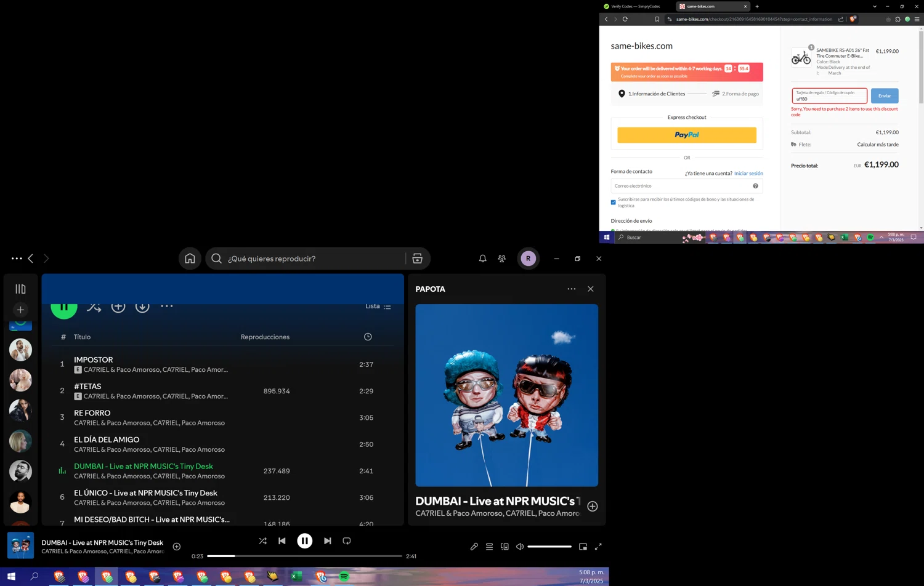Add the current track from the player bar
Screen dimensions: 924x586
tap(177, 547)
